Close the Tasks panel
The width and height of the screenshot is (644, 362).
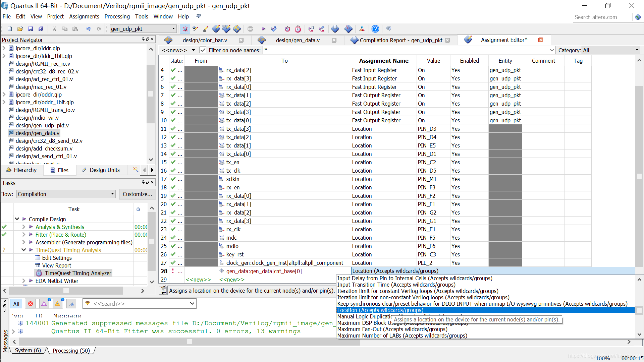coord(152,182)
